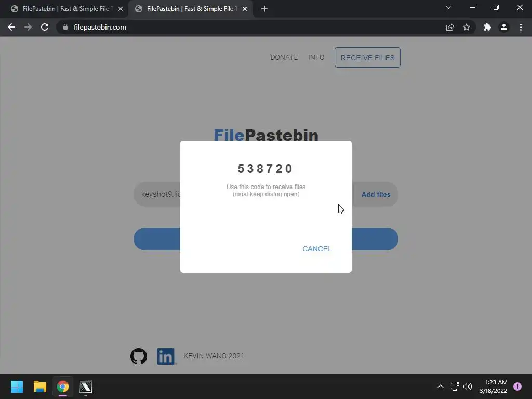
Task: Click the browser forward arrow
Action: [28, 27]
